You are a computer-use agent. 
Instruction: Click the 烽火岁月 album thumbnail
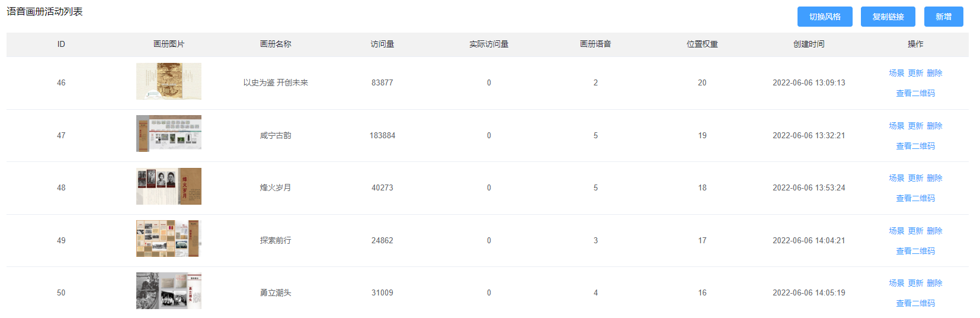(x=169, y=186)
